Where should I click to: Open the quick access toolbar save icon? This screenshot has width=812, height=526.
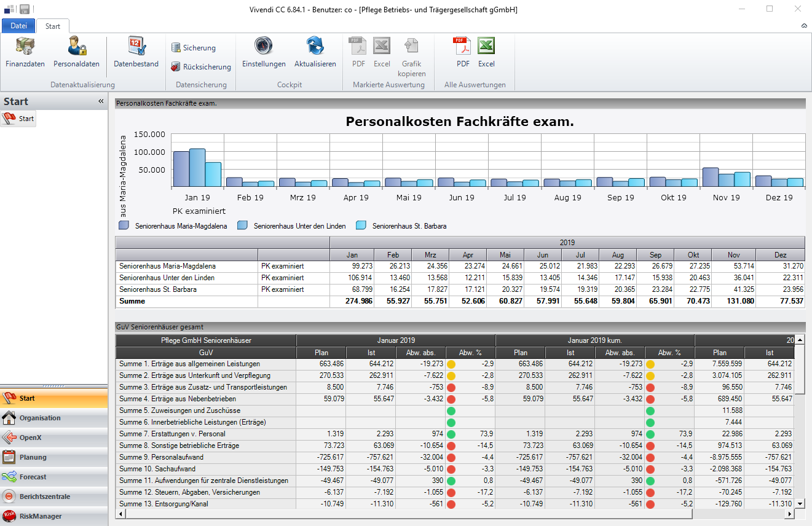[x=25, y=9]
